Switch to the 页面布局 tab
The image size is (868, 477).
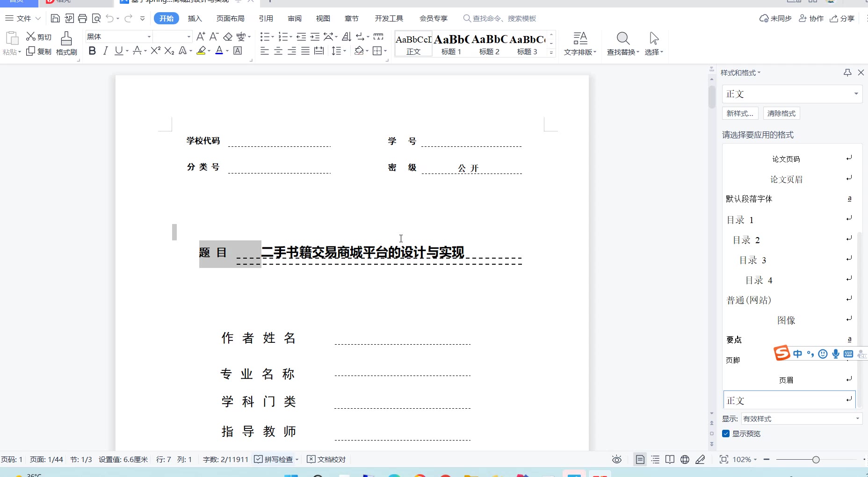[230, 18]
